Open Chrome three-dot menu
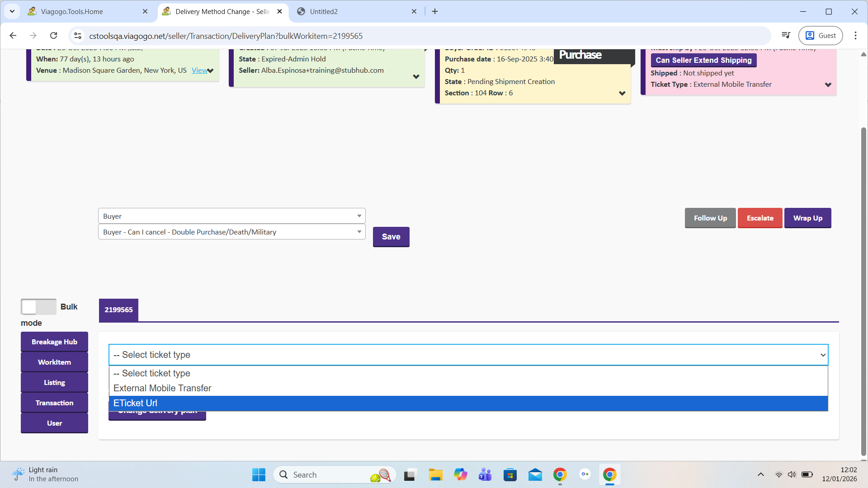The image size is (868, 488). [855, 36]
